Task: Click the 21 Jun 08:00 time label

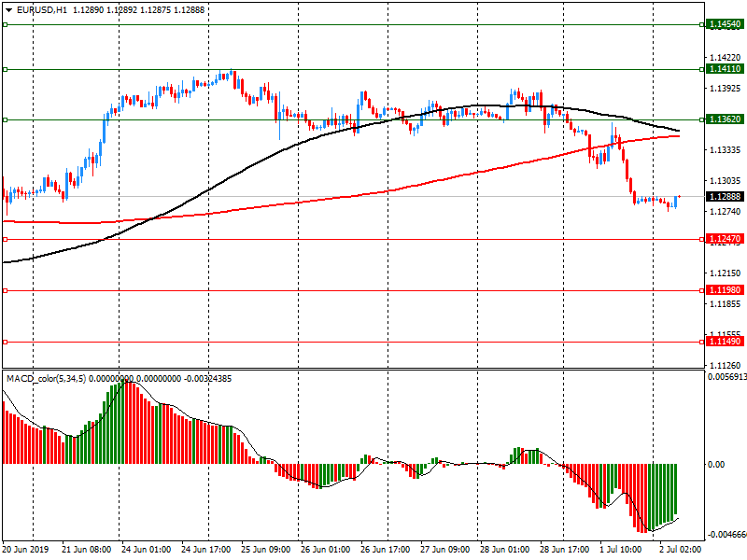Action: tap(86, 550)
